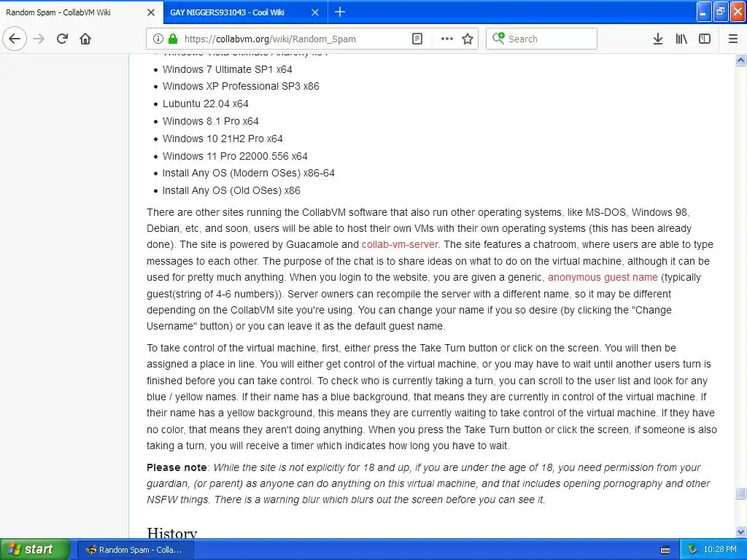Click the scrollbar down arrow
Screen dimensions: 747x560
point(740,532)
